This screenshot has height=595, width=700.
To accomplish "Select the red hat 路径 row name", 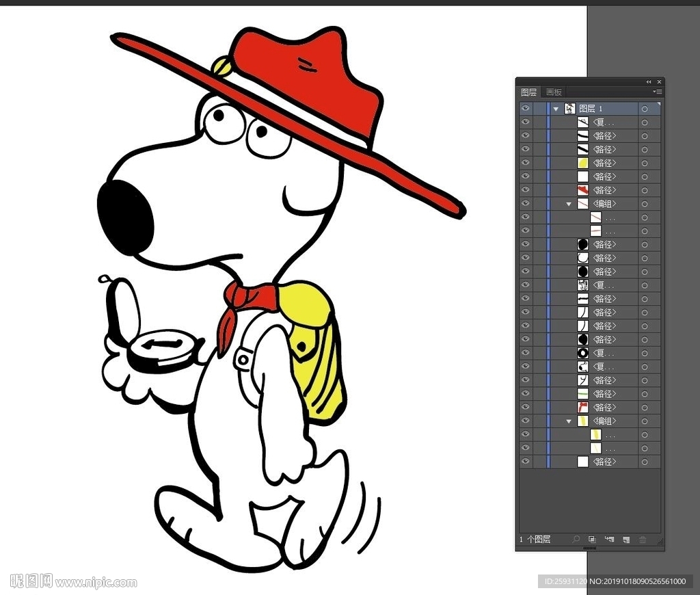I will 604,190.
